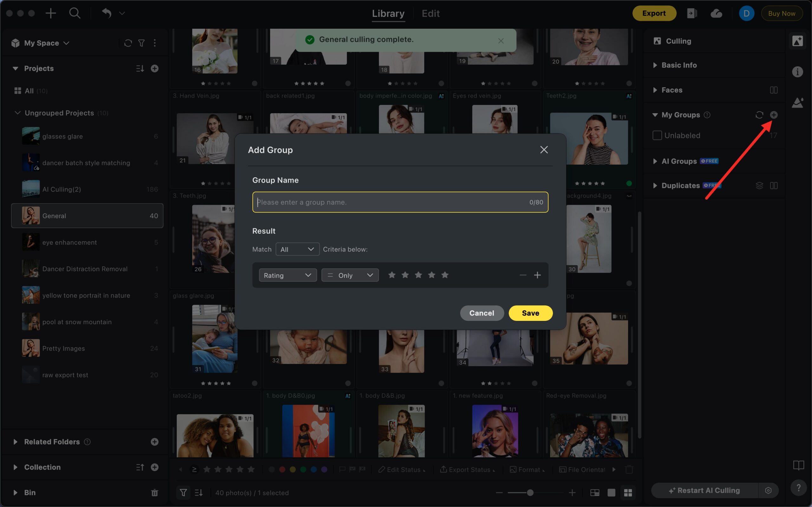Click the add criteria plus icon
The height and width of the screenshot is (507, 812).
tap(537, 275)
